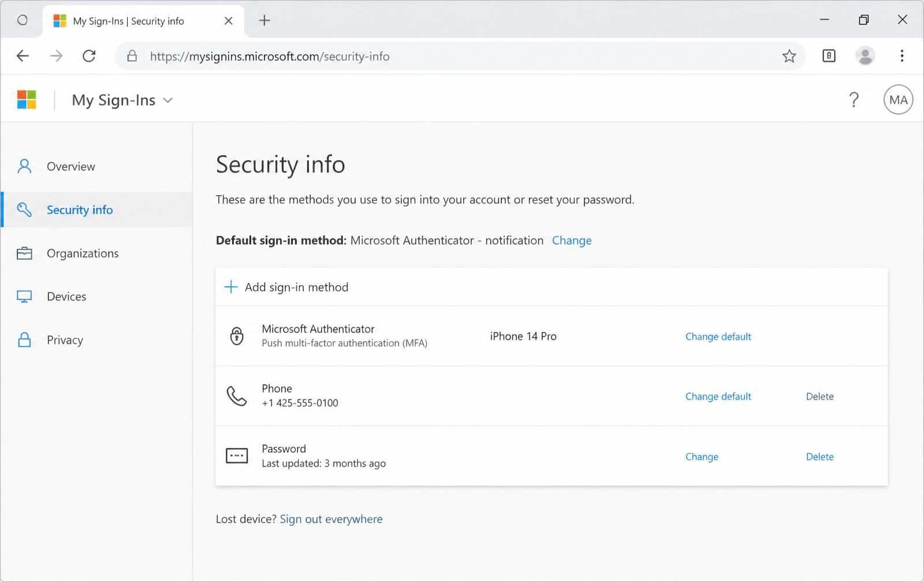Open help via the question mark icon
The height and width of the screenshot is (582, 924).
[854, 100]
